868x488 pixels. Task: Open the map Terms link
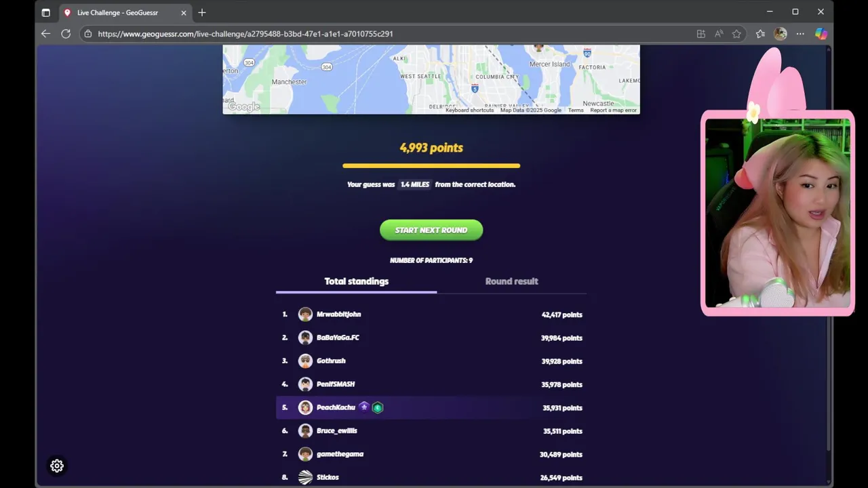576,110
